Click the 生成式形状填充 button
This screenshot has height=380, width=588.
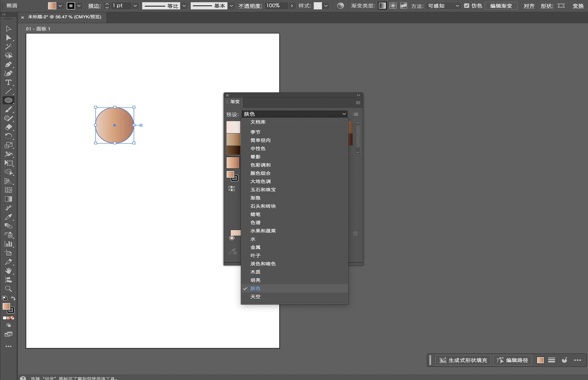463,360
